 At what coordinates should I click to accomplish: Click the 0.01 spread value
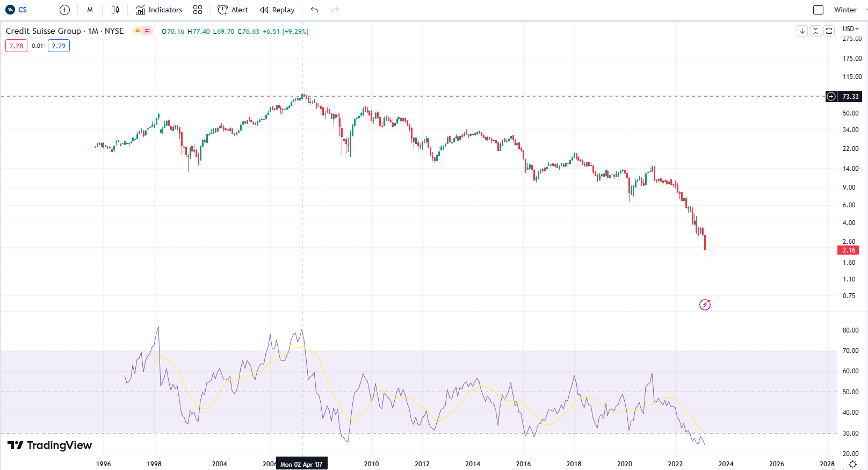37,46
